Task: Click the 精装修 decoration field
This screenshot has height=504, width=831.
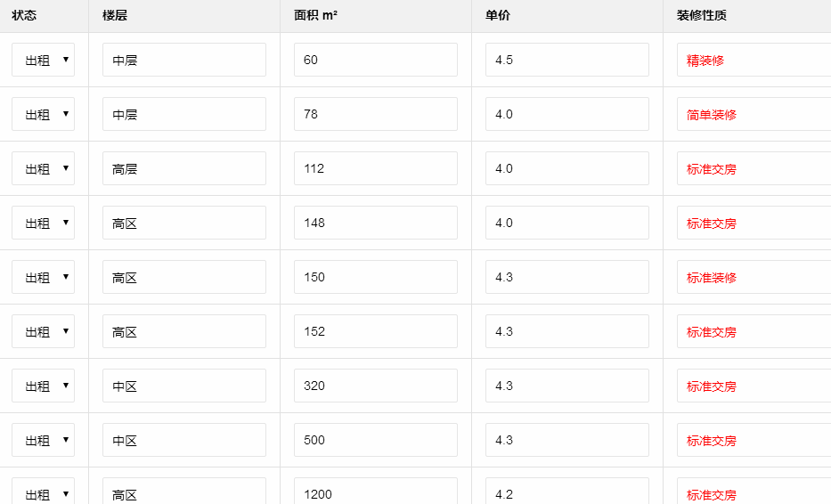Action: (753, 61)
